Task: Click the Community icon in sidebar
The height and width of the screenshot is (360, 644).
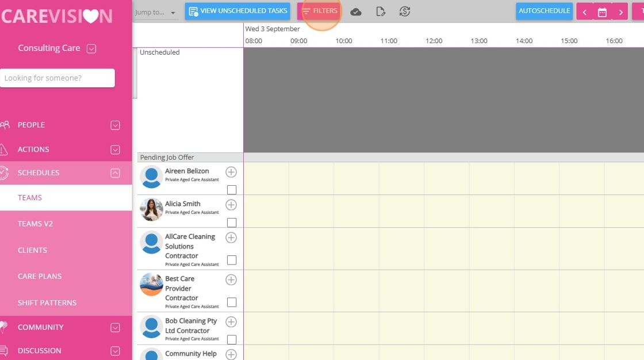Action: (x=3, y=327)
